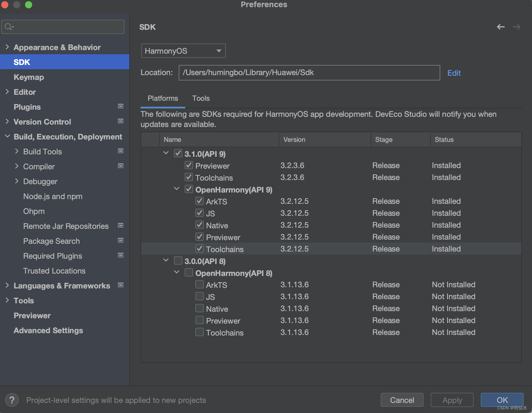
Task: Check Native 3.1.13.6 checkbox
Action: 200,308
